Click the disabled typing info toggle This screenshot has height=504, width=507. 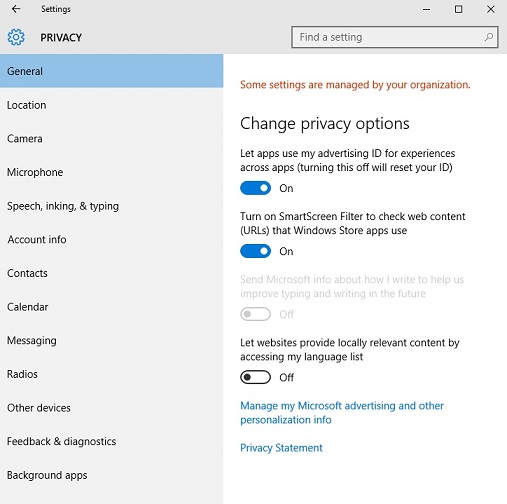pos(255,314)
